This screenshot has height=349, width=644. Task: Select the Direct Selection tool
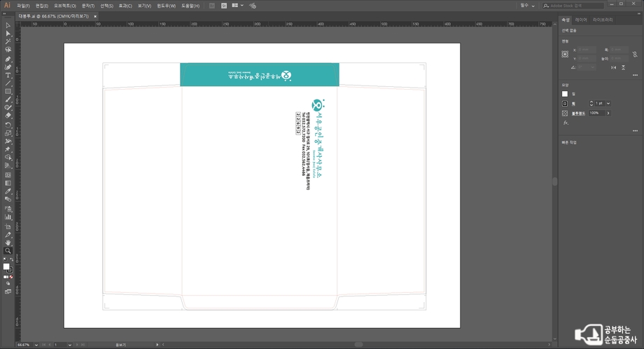(8, 34)
